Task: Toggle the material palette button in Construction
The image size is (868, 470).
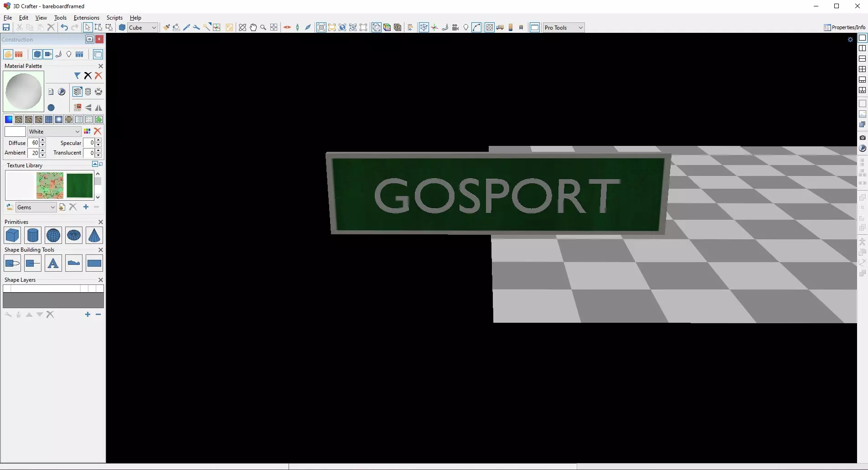Action: (x=8, y=54)
